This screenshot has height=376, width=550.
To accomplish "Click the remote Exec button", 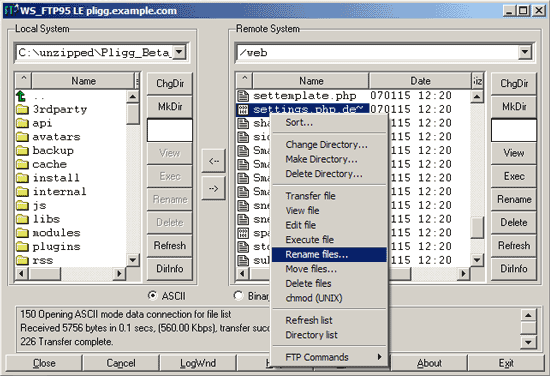I will coord(514,176).
